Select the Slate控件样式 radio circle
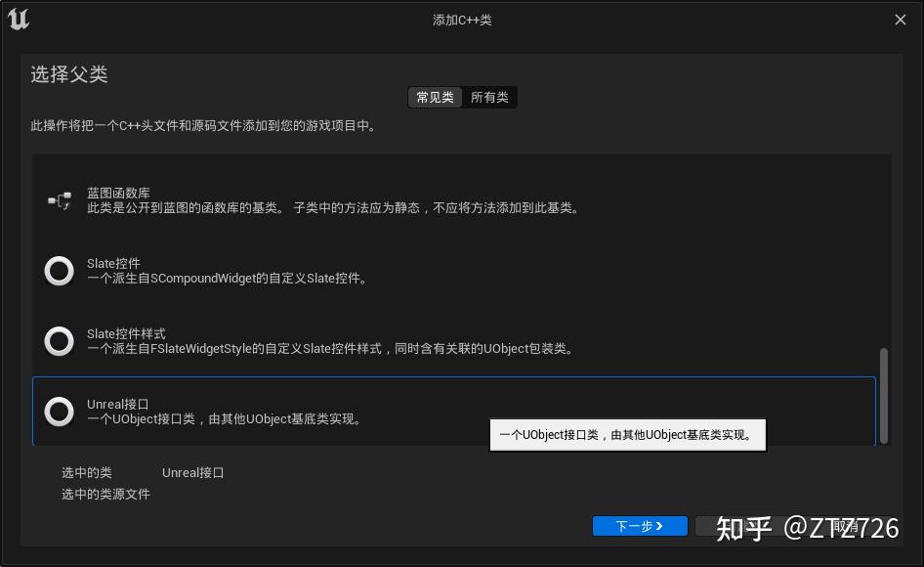Viewport: 924px width, 567px height. 59,341
